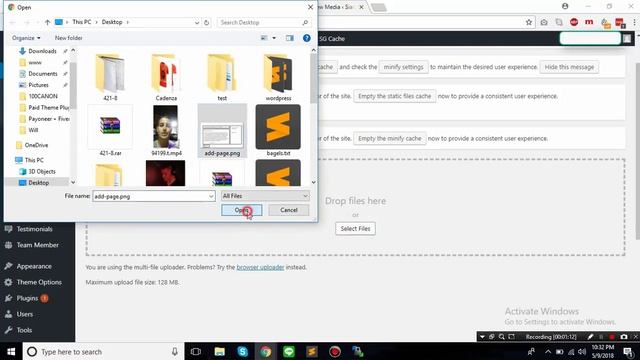Screen dimensions: 640x360
Task: Click Hide this message button
Action: coord(569,67)
